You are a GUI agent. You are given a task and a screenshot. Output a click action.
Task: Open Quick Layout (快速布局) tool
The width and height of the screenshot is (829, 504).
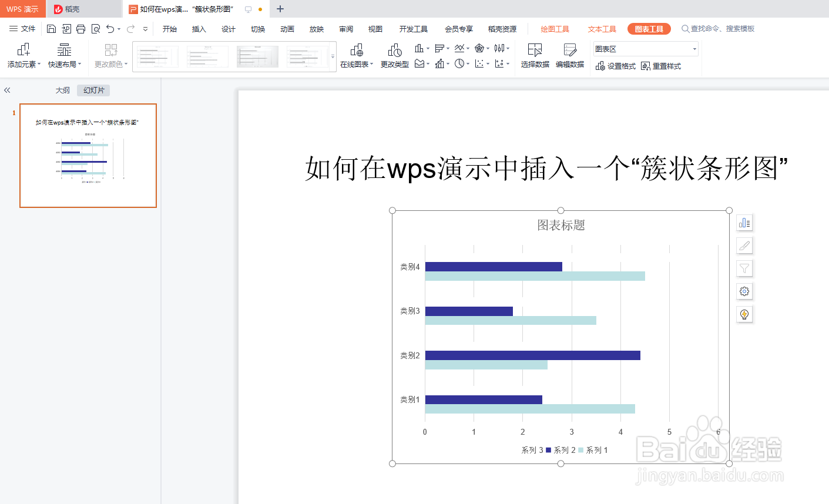click(x=65, y=56)
